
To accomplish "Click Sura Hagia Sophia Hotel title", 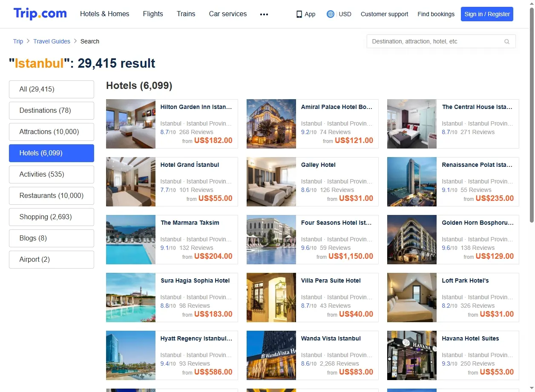I will (195, 281).
